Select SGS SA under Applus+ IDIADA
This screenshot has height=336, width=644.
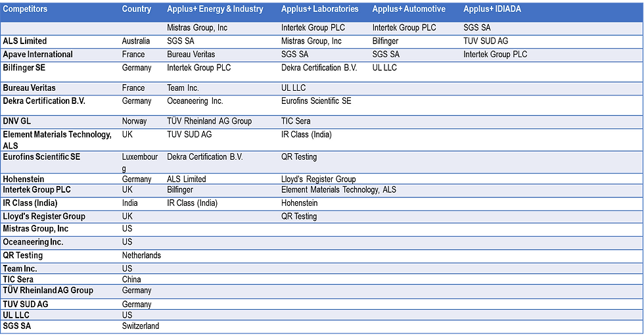click(x=477, y=28)
